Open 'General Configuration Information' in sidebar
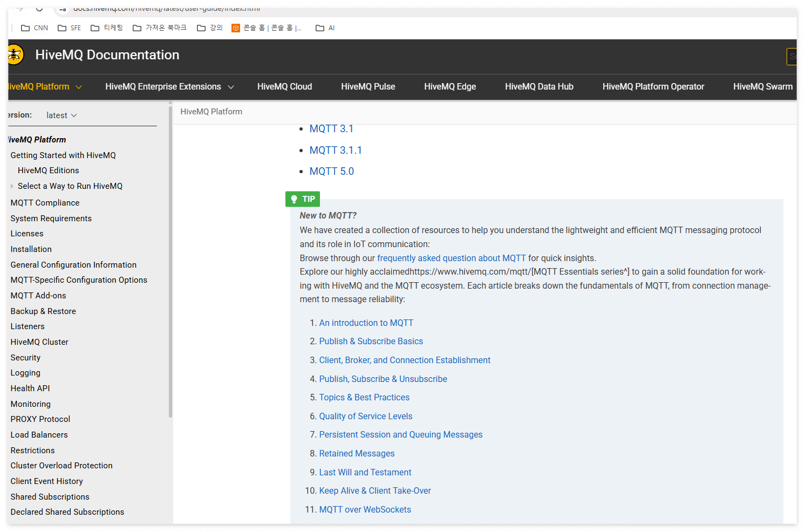 click(74, 265)
